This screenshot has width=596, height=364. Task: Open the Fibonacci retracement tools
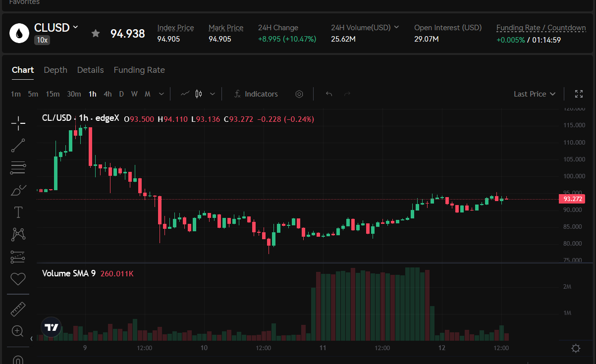(18, 168)
